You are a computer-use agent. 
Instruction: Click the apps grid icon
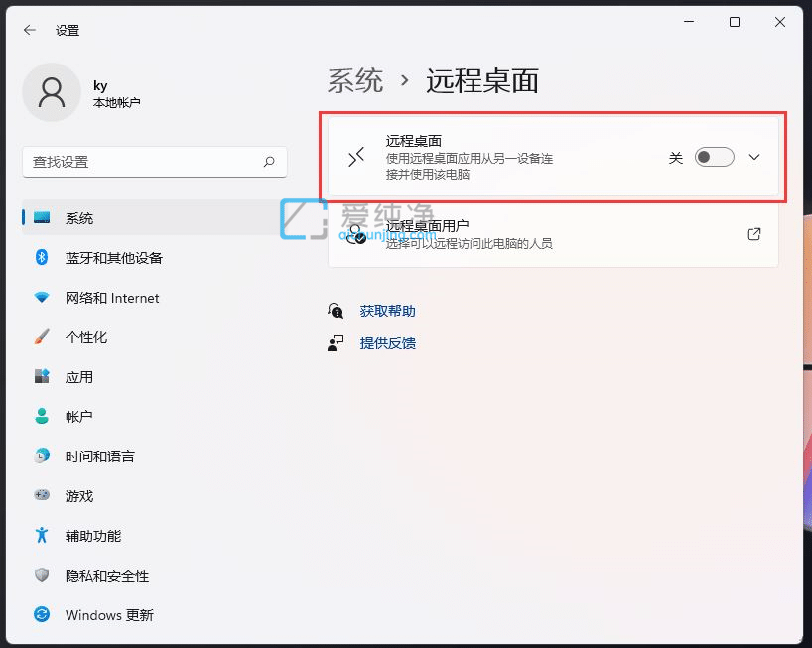(x=42, y=376)
